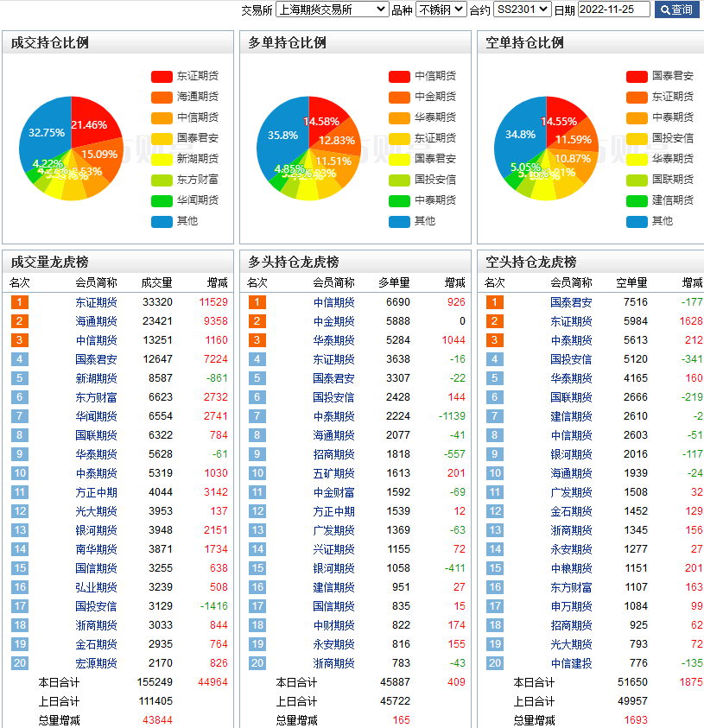Click 总量增减 value 43844
Image resolution: width=704 pixels, height=728 pixels.
(157, 720)
